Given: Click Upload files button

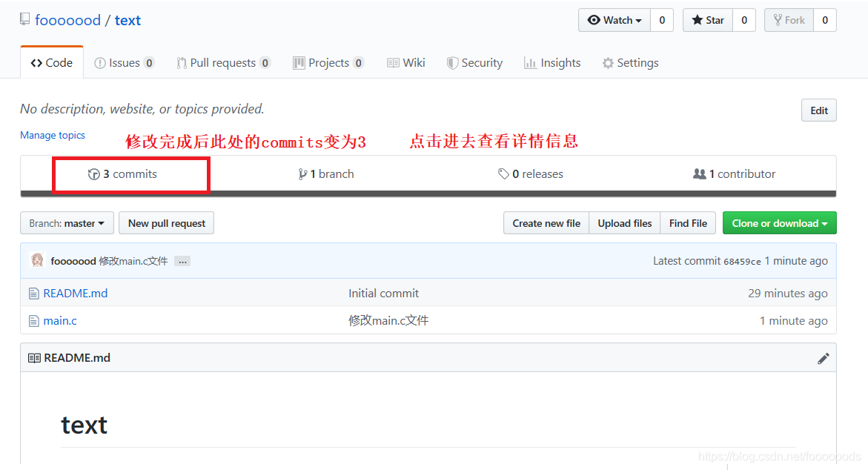Looking at the screenshot, I should coord(624,223).
